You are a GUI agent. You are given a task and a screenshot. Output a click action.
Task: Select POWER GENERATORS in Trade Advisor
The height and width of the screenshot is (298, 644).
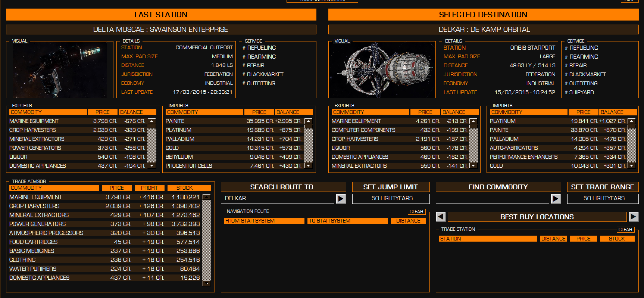[105, 224]
